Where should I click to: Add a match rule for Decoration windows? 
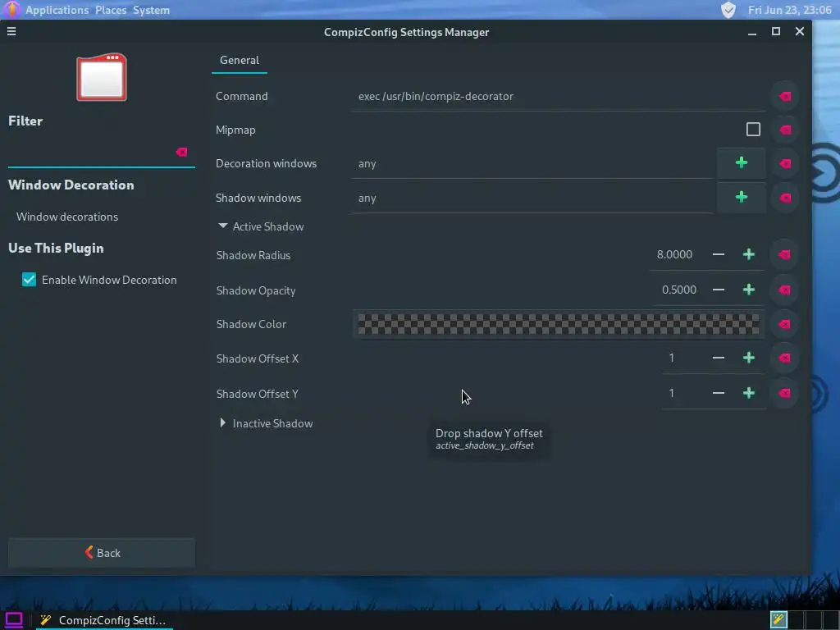[742, 163]
